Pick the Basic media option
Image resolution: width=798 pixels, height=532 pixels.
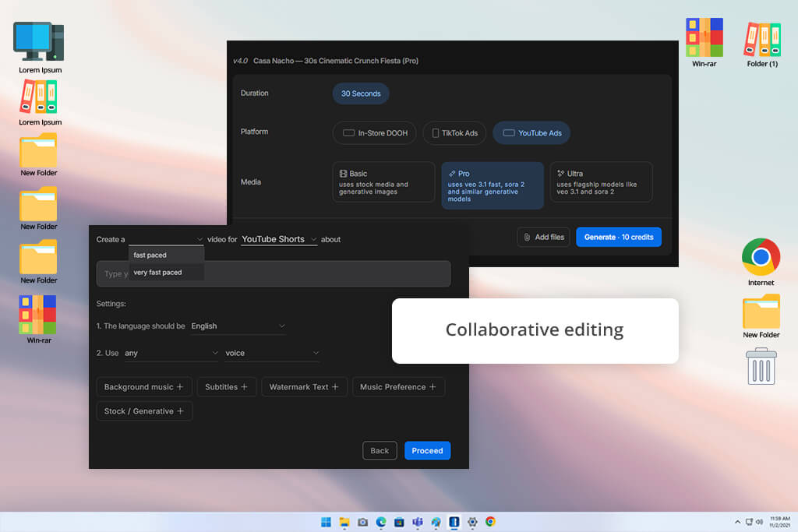click(x=383, y=182)
